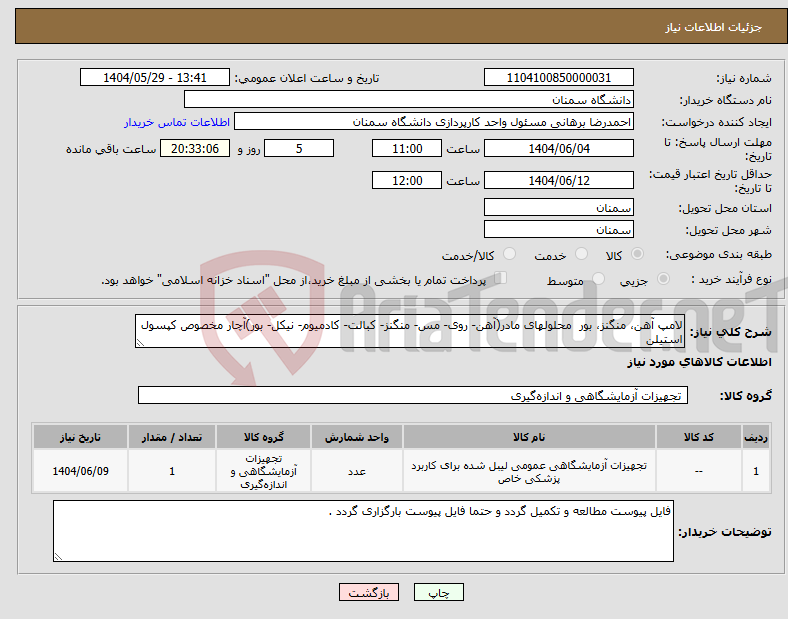This screenshot has height=619, width=788.
Task: Click the بازگشت (back) button
Action: [x=369, y=592]
